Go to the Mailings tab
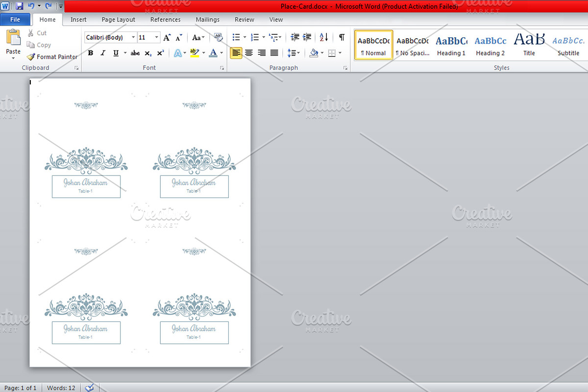 click(x=208, y=20)
